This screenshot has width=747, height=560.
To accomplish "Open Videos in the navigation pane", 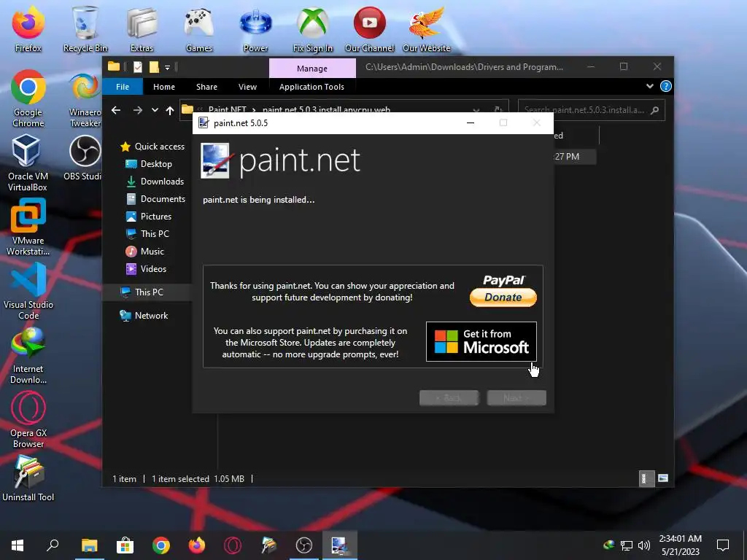I will pyautogui.click(x=146, y=269).
